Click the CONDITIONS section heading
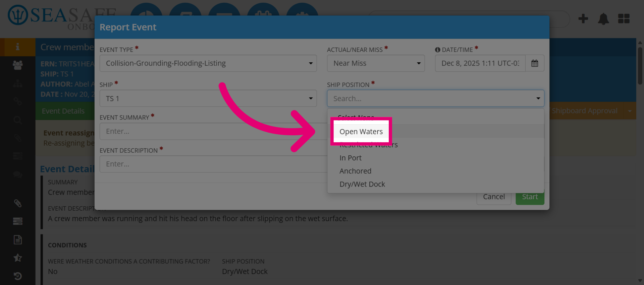The image size is (644, 285). click(67, 245)
